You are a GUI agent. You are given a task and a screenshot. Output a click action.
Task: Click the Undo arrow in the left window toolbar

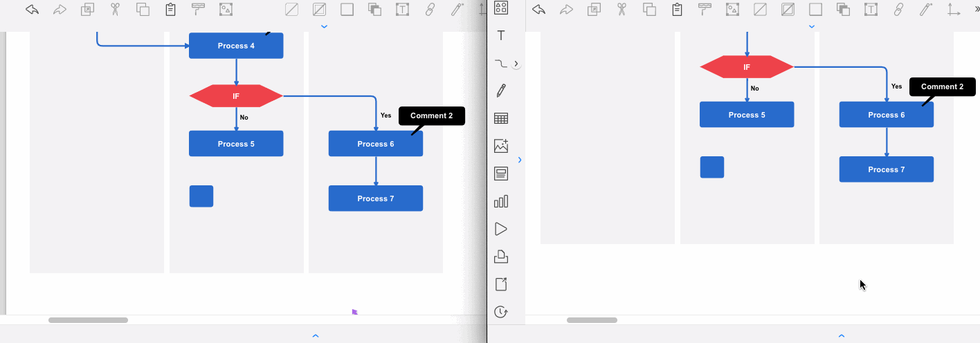point(32,10)
